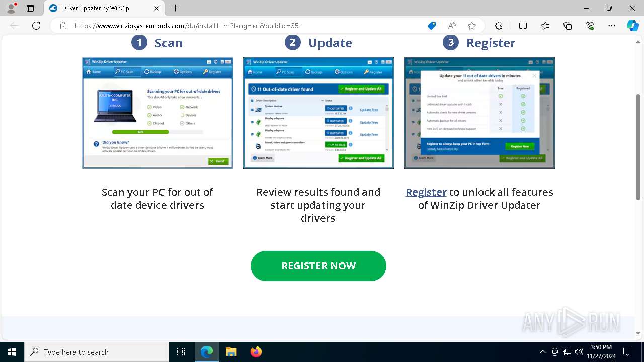Open Browser essentials heart icon
644x362 pixels.
[x=590, y=26]
